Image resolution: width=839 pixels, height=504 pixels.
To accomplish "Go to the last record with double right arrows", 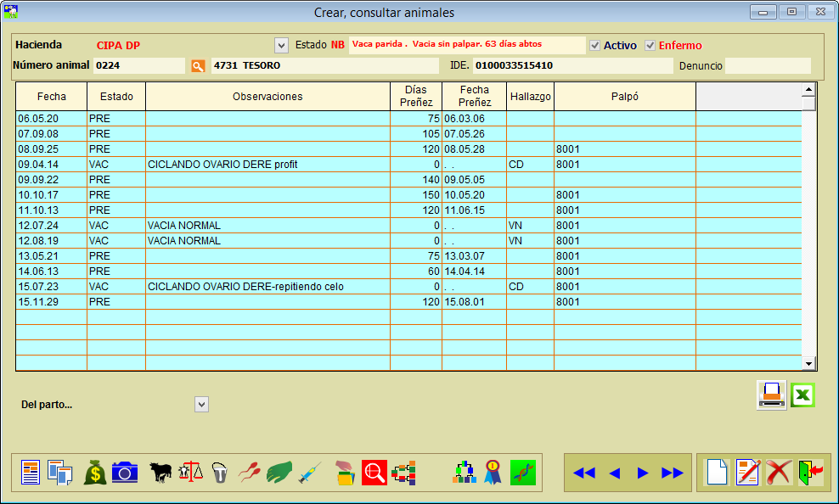I will [x=673, y=473].
